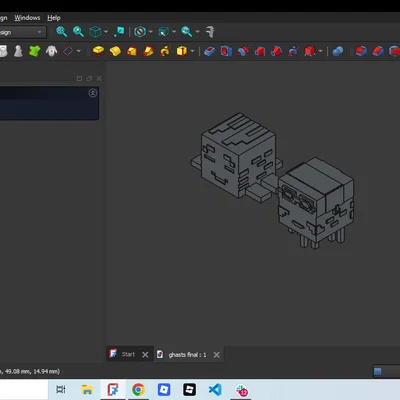This screenshot has height=400, width=400.
Task: Click the grey pawn-shaped toolbar icon
Action: [18, 51]
